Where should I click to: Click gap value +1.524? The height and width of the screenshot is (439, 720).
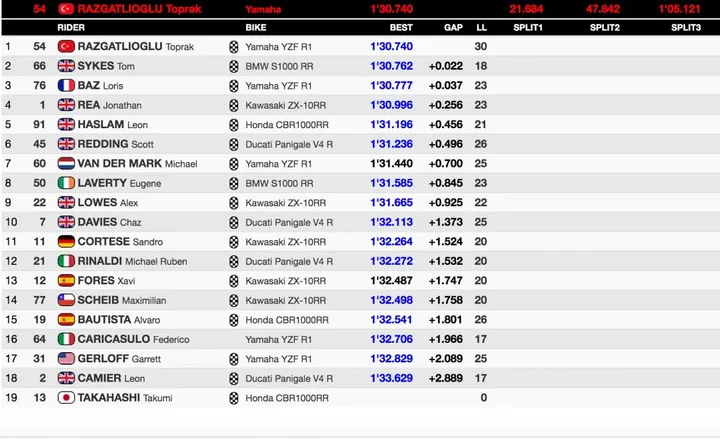(x=445, y=242)
